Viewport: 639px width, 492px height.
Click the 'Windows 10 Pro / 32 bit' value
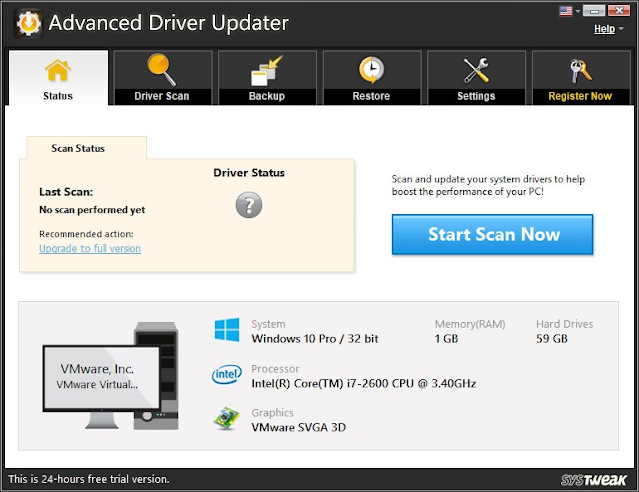click(315, 339)
